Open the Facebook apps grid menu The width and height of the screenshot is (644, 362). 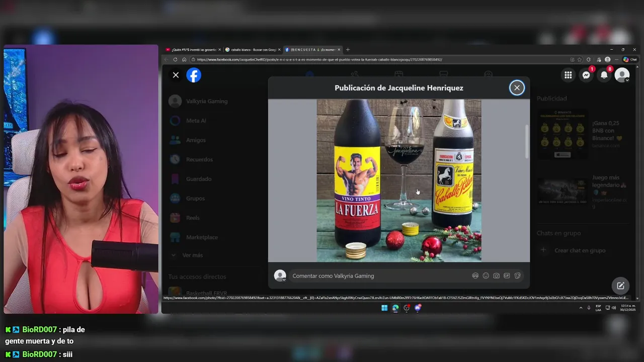[x=568, y=75]
